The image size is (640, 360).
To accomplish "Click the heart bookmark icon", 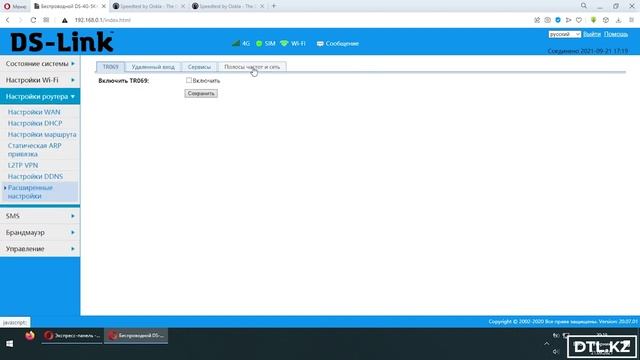I will [x=579, y=20].
